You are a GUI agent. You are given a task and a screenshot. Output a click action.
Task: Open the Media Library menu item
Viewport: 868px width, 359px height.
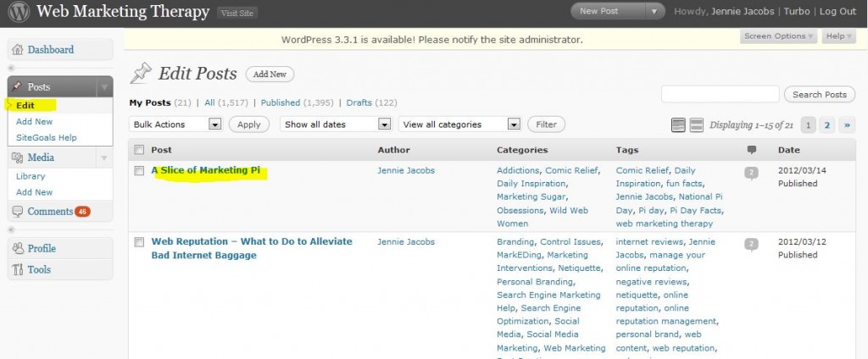coord(31,176)
